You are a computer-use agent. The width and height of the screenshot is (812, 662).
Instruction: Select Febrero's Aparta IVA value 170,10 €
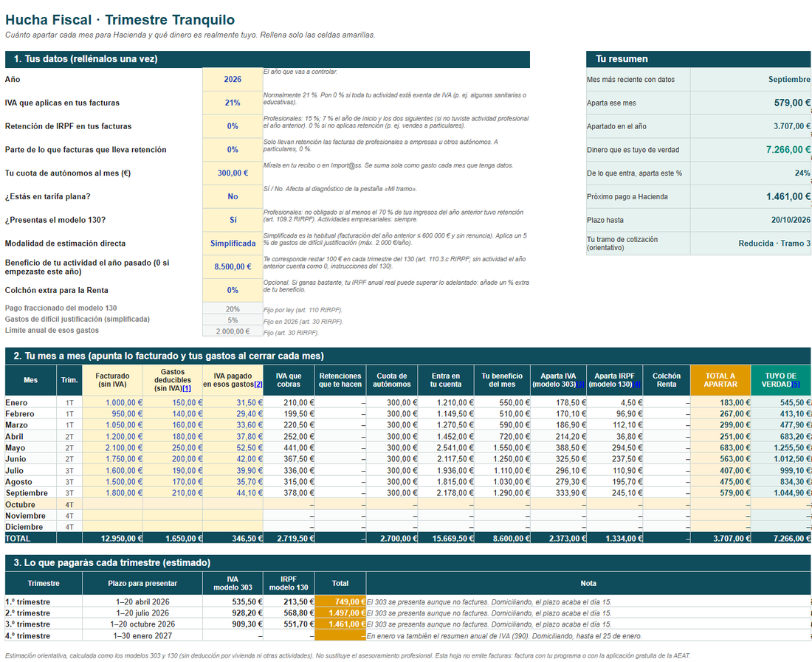559,414
